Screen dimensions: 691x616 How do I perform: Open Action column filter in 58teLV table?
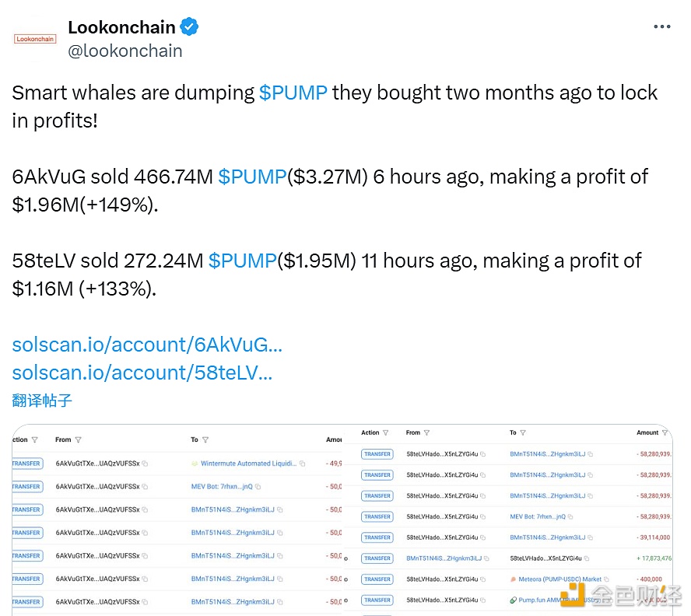386,433
